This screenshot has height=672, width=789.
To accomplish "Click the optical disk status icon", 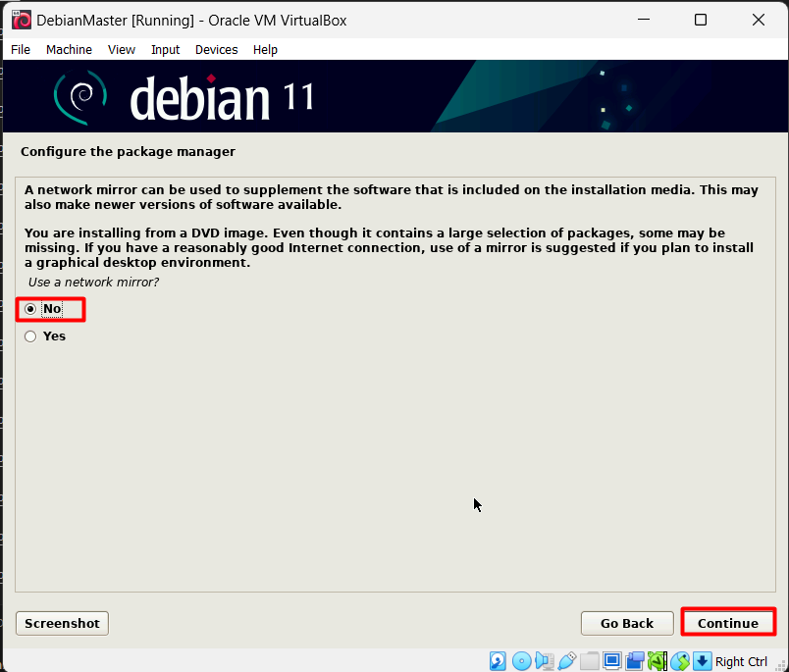I will (522, 661).
